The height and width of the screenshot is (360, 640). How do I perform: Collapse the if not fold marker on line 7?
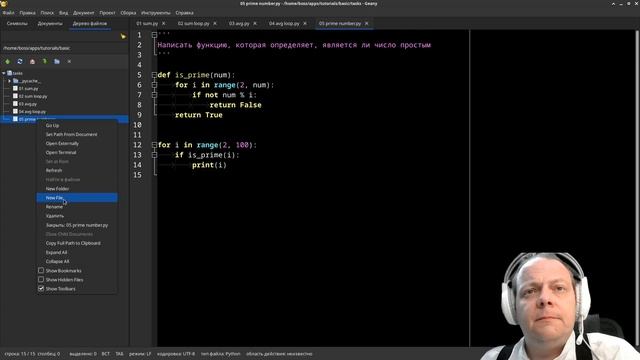154,95
